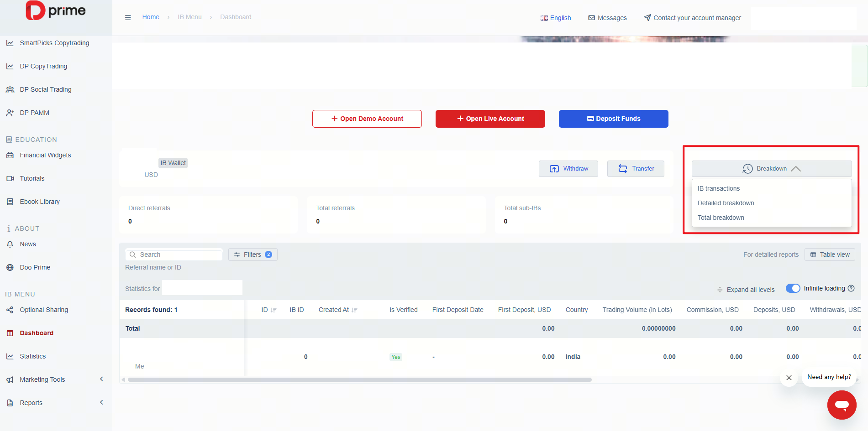Sort by Created At sort icon
The width and height of the screenshot is (868, 431).
(354, 310)
